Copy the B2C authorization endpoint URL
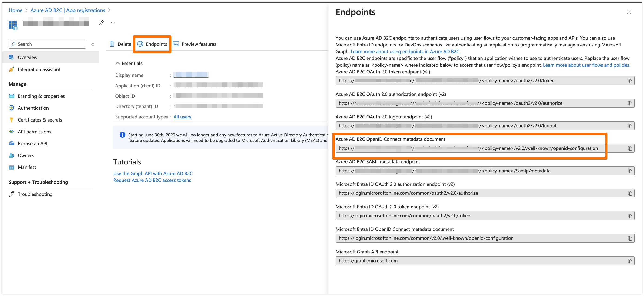This screenshot has width=644, height=296. [x=630, y=103]
